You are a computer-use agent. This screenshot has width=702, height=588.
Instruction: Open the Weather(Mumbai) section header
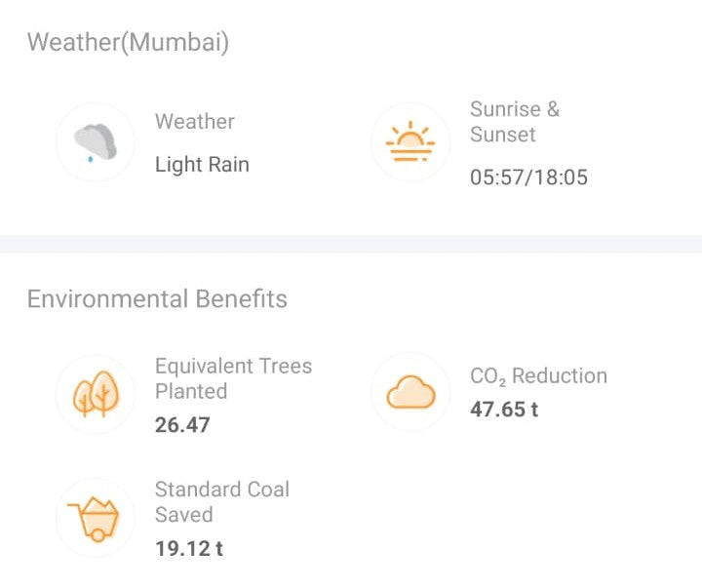tap(128, 42)
